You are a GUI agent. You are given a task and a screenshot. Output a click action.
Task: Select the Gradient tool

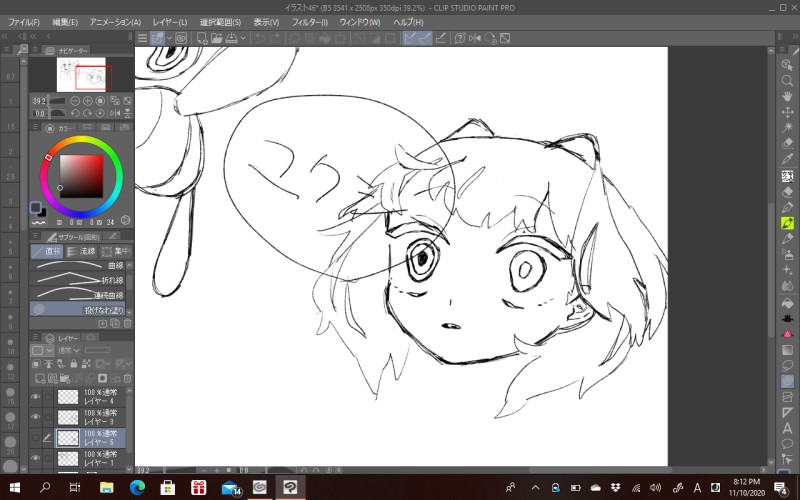787,350
